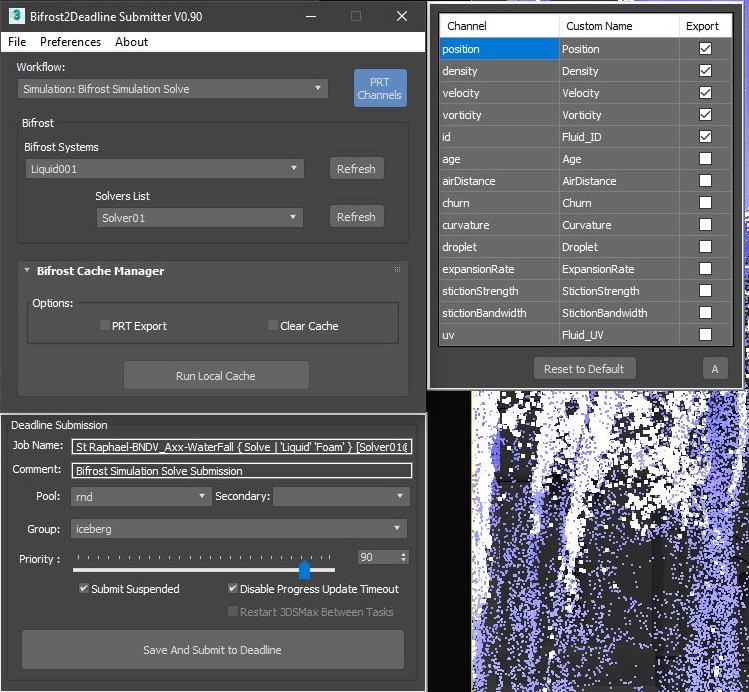Viewport: 749px width, 692px height.
Task: Click the A button beside Reset to Default
Action: click(715, 369)
